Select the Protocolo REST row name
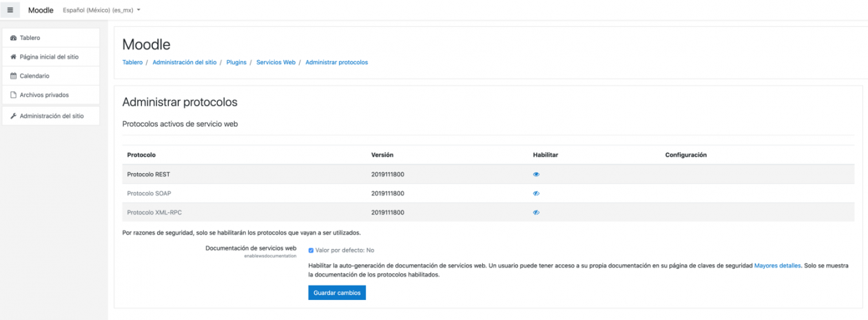The image size is (868, 320). (x=148, y=174)
